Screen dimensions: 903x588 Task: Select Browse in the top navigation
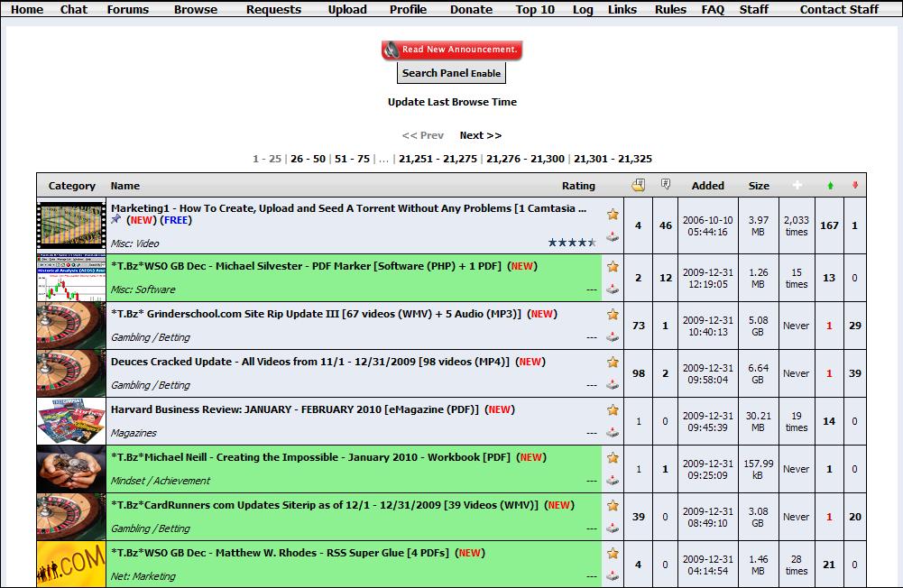click(196, 9)
